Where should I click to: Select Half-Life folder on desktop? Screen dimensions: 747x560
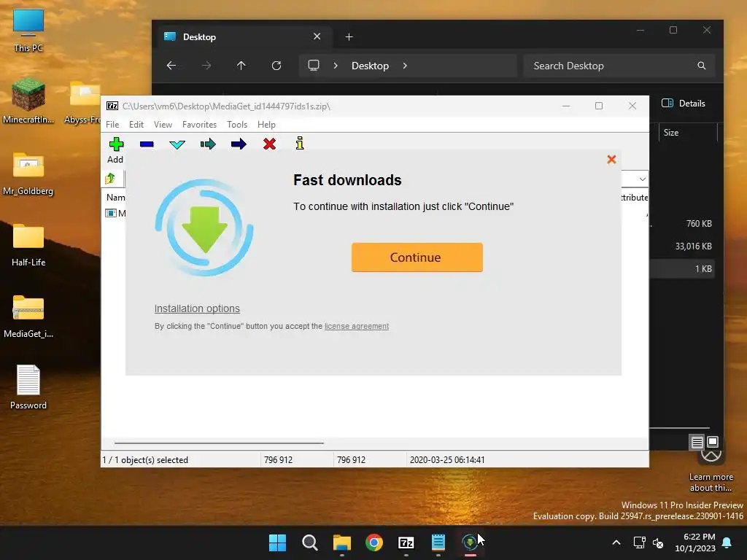tap(28, 244)
